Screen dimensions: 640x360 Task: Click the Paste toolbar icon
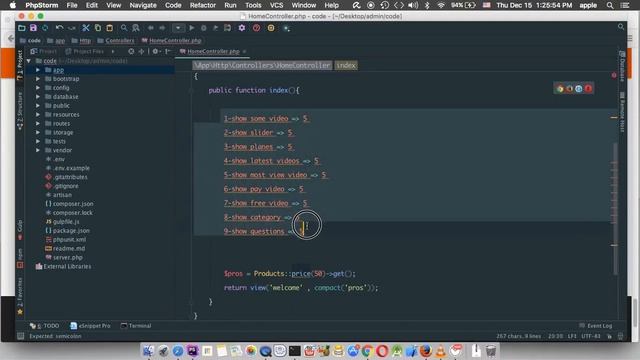(x=109, y=28)
